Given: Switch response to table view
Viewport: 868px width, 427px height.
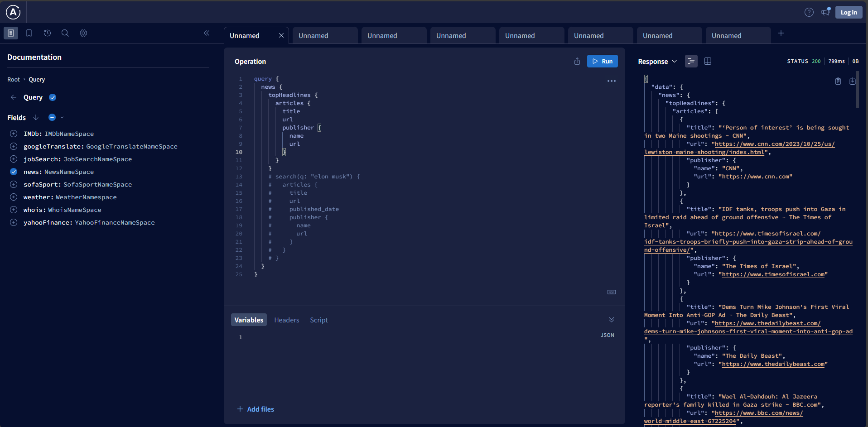Looking at the screenshot, I should (x=708, y=61).
